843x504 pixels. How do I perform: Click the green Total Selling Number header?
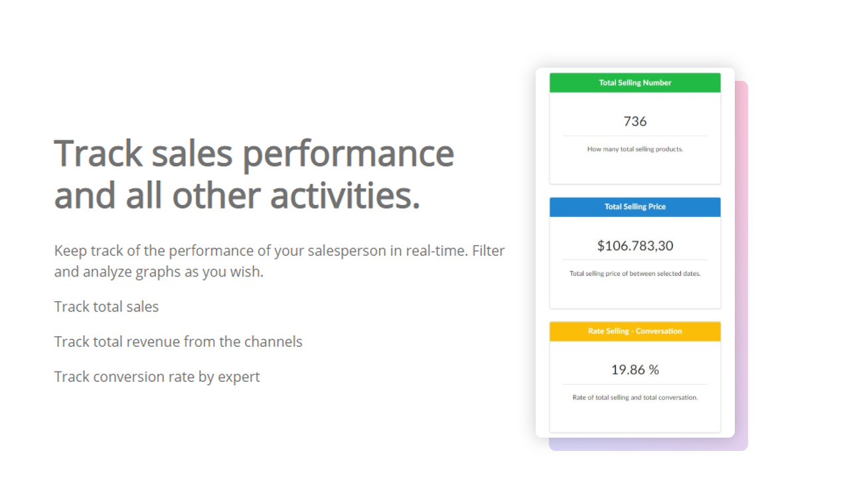[x=635, y=83]
